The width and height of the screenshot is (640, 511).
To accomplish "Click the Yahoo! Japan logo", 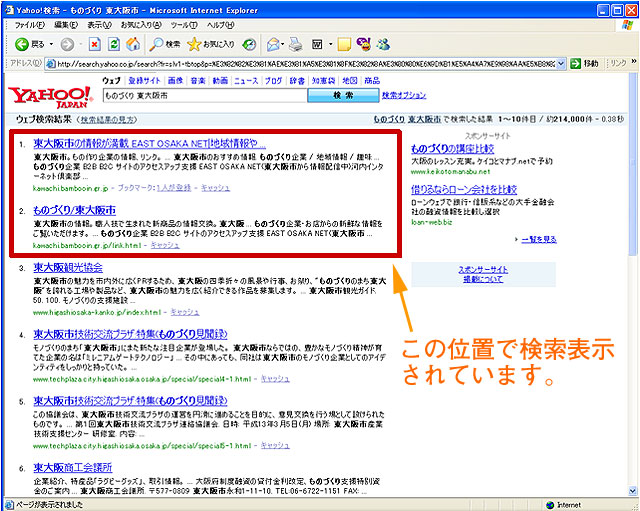I will 51,97.
